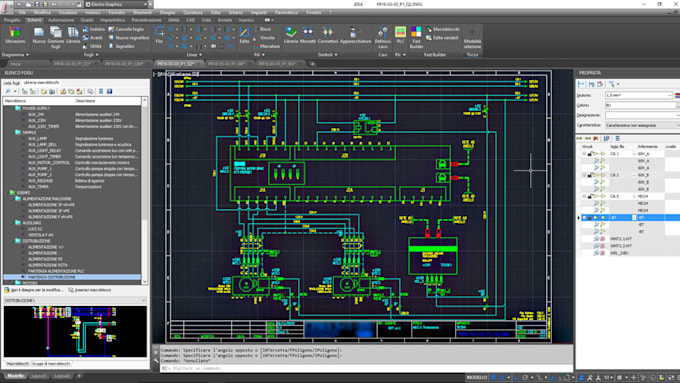Click the tree list vertical scrollbar
This screenshot has height=383, width=680.
tap(144, 191)
